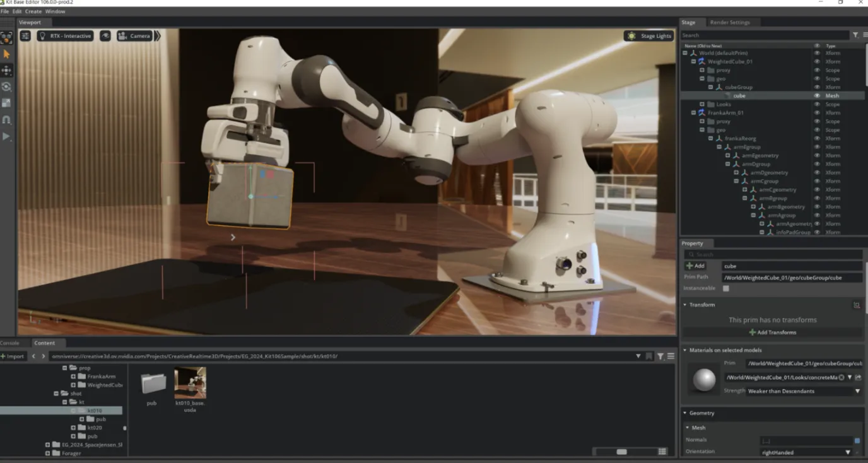Collapse the FrankaArm_01 tree node
This screenshot has width=868, height=463.
(x=693, y=113)
